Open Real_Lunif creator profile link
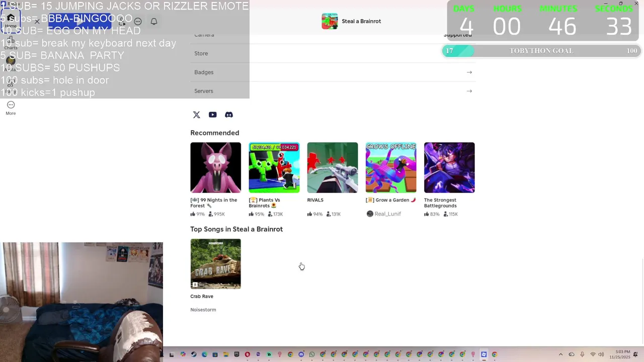This screenshot has height=362, width=644. pos(383,214)
